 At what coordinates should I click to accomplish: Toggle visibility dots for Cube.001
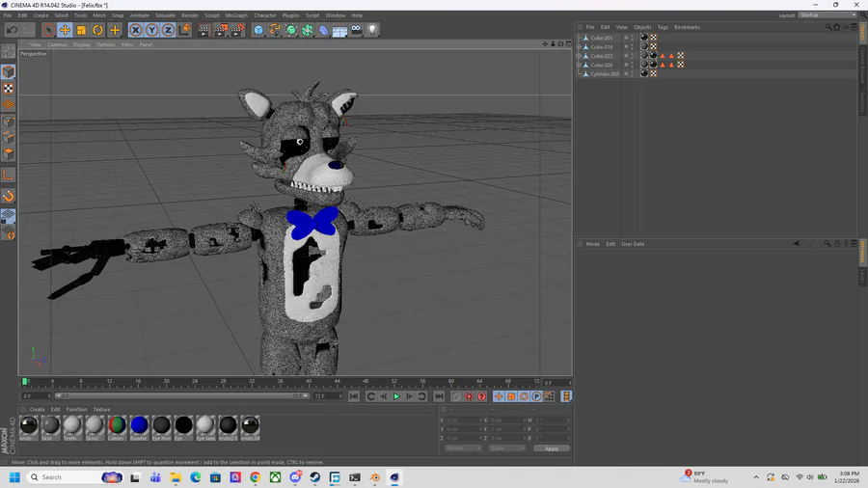click(632, 38)
